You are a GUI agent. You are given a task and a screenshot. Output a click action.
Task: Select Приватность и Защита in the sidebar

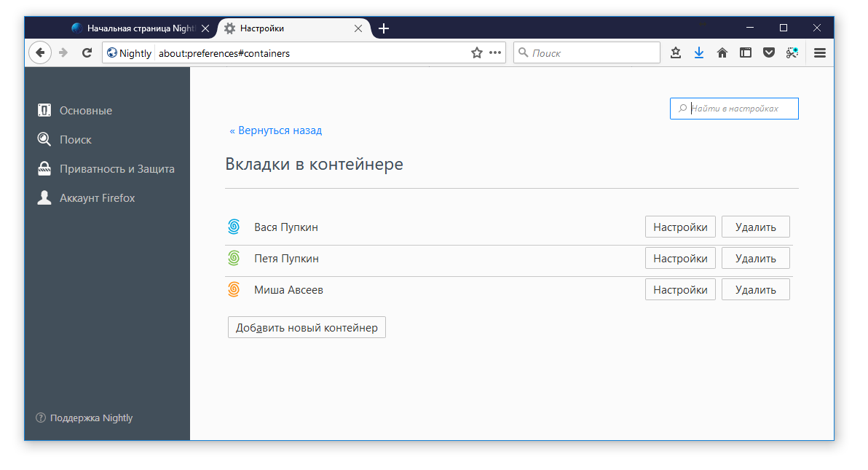pos(117,169)
